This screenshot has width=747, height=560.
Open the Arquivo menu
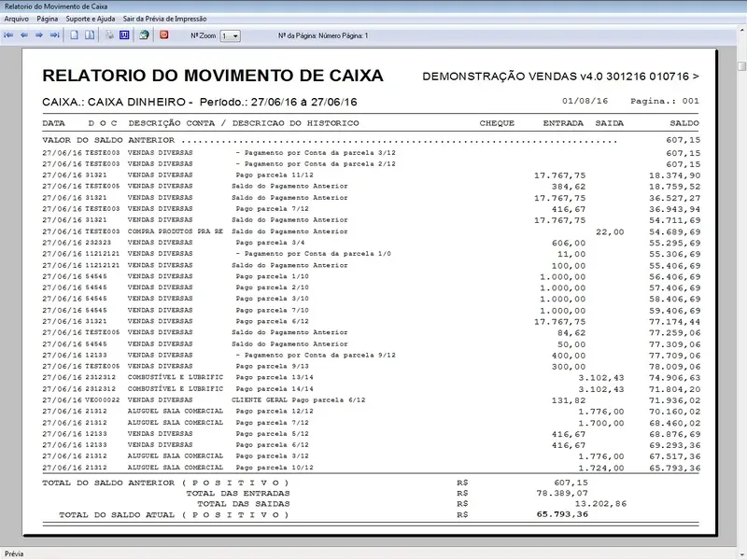pyautogui.click(x=17, y=19)
